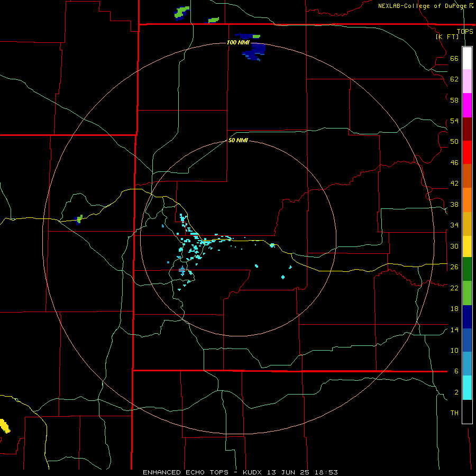The width and height of the screenshot is (476, 476).
Task: Click the legend value 6
Action: point(456,371)
